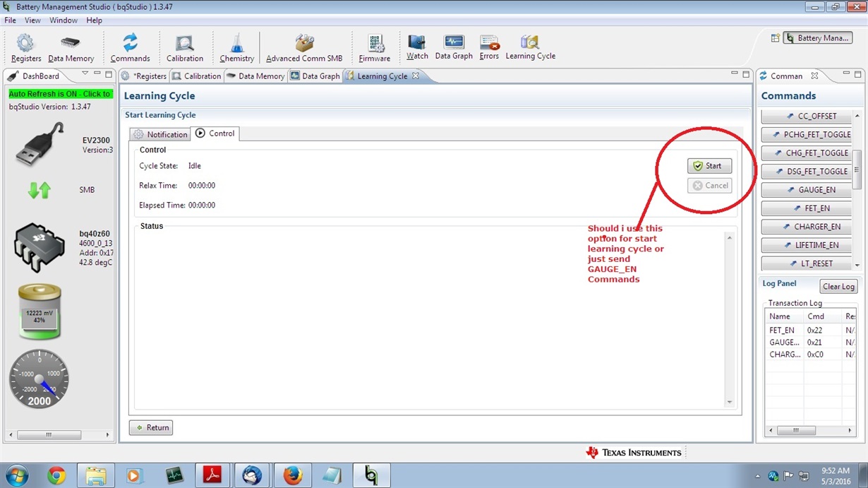Open the View menu
Viewport: 868px width, 488px height.
(x=32, y=20)
